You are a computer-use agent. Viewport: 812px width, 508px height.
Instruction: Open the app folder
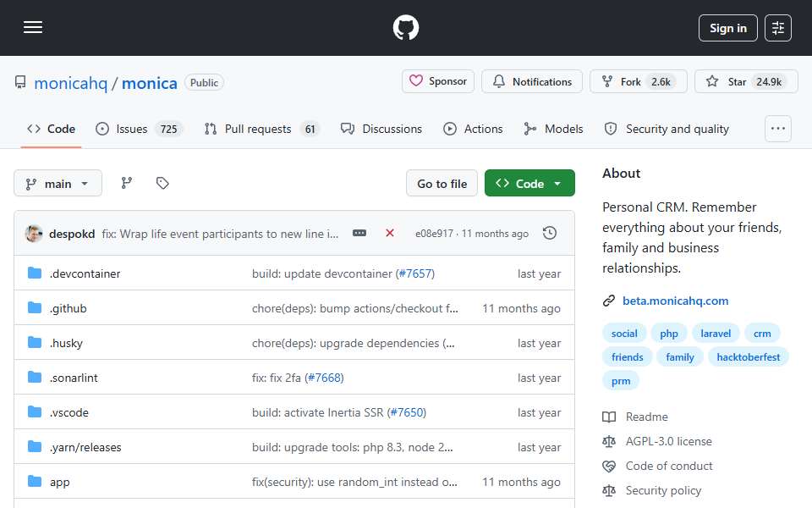[x=59, y=482]
